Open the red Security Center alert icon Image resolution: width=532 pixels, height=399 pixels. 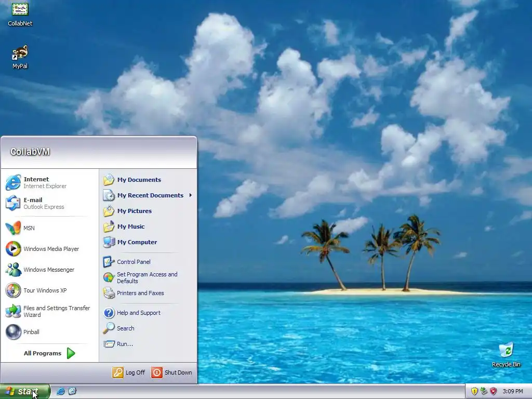[x=494, y=391]
